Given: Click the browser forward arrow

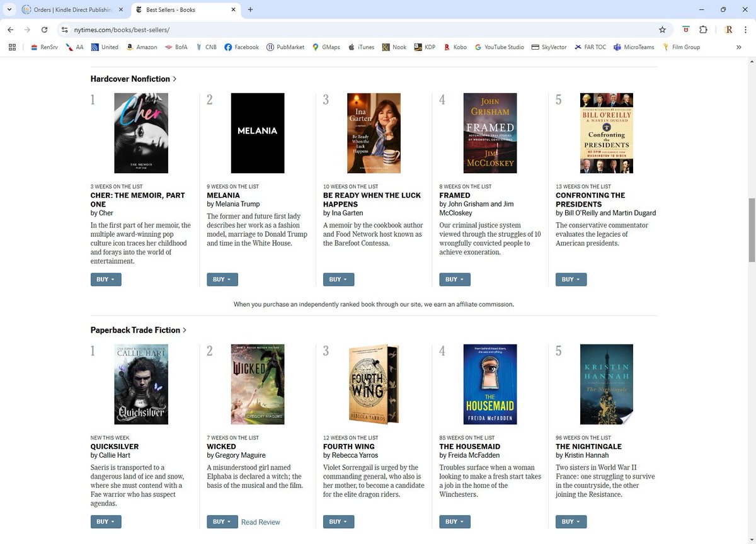Looking at the screenshot, I should point(27,30).
